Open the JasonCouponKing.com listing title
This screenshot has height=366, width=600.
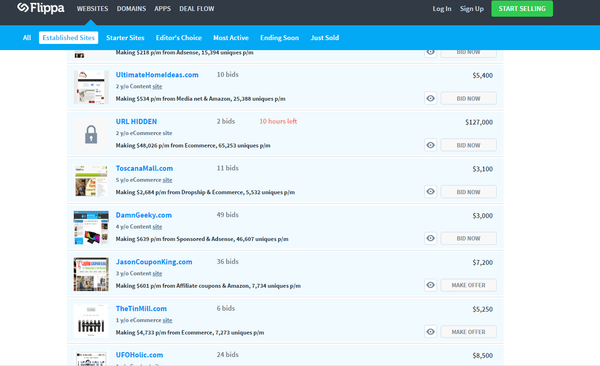(154, 261)
